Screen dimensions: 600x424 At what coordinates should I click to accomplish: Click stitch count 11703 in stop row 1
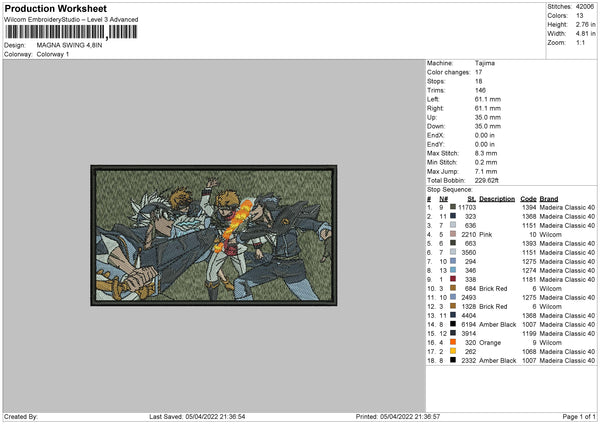point(467,207)
